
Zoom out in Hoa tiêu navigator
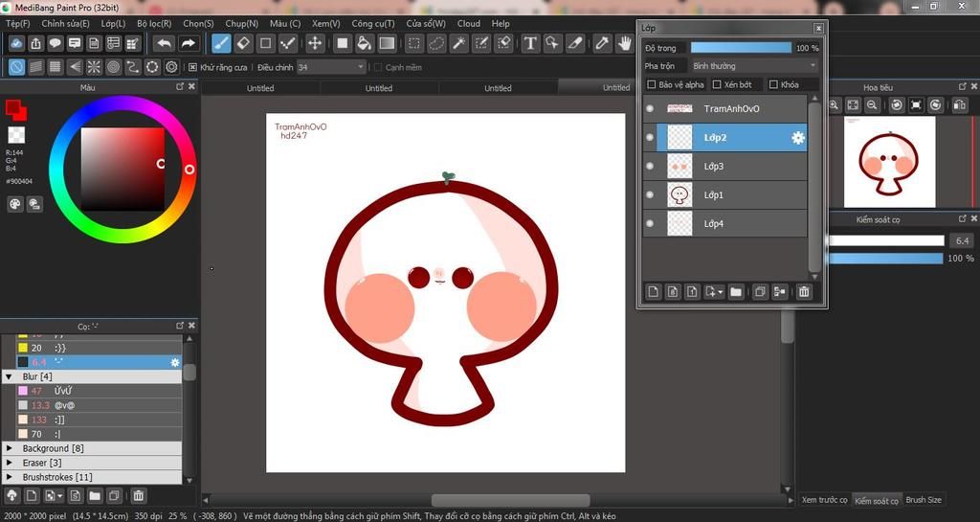coord(872,105)
